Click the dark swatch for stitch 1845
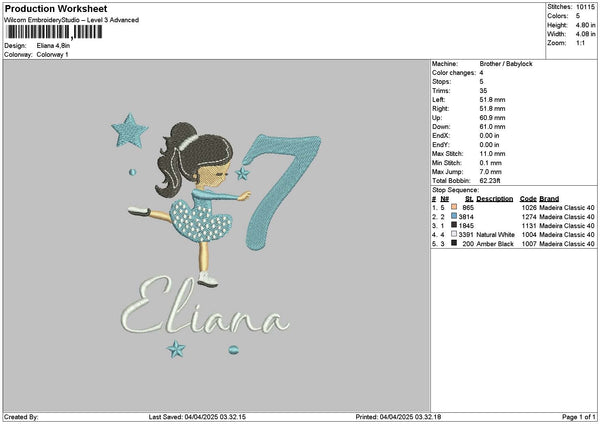The image size is (600, 424). tap(454, 225)
